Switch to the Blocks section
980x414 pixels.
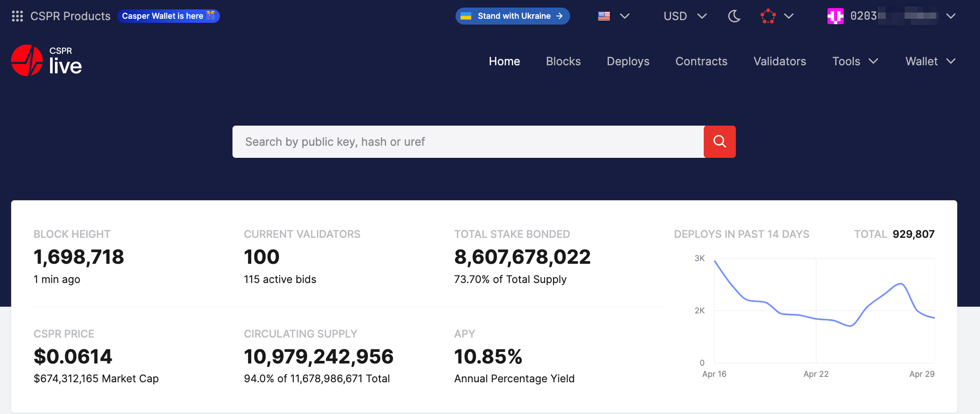563,61
